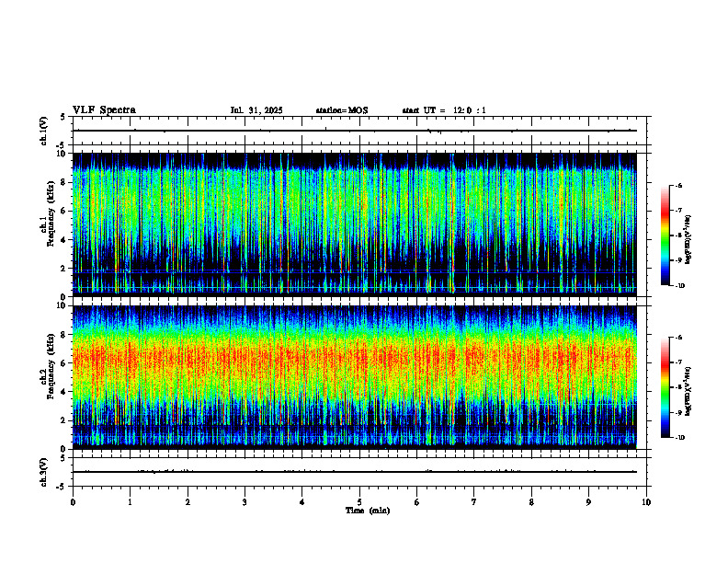Click the ch.2 PSD color bar
This screenshot has width=728, height=563.
665,387
